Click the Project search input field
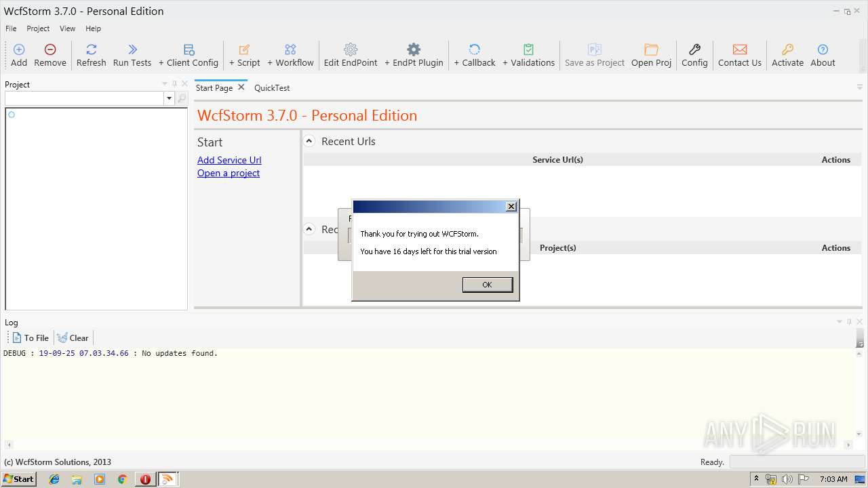This screenshot has height=488, width=868. [x=85, y=99]
